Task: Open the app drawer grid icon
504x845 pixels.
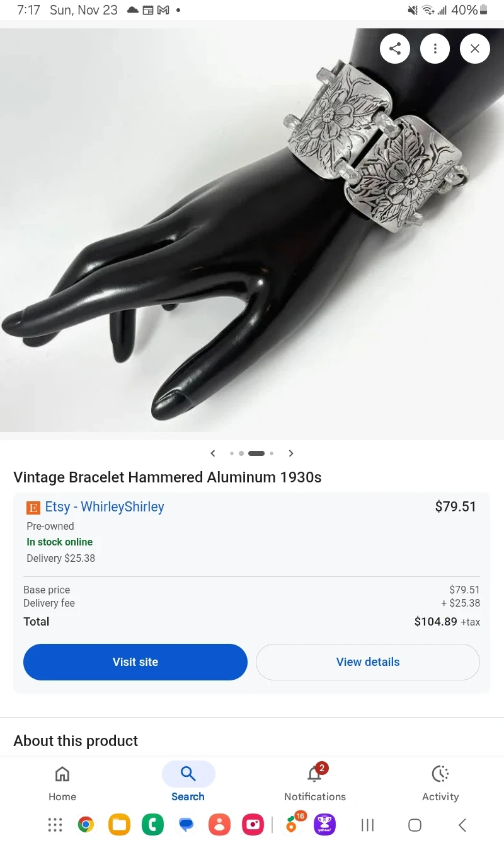Action: point(55,825)
